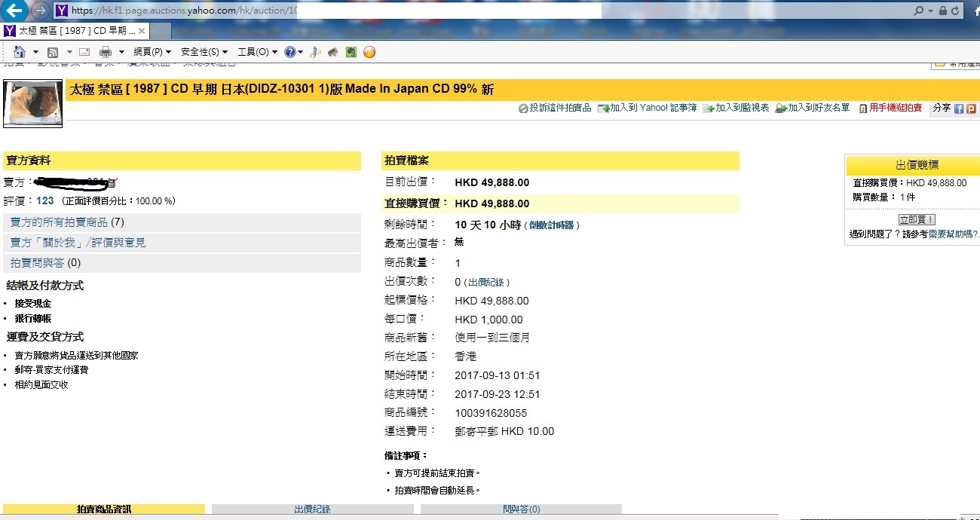The image size is (980, 520).
Task: Open the 工具(O) menu
Action: 257,52
